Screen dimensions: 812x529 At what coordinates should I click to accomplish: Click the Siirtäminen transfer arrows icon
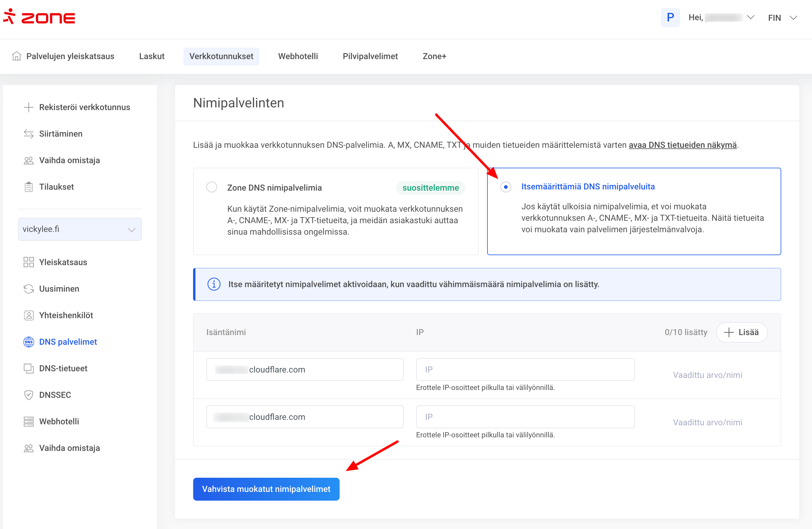coord(29,134)
